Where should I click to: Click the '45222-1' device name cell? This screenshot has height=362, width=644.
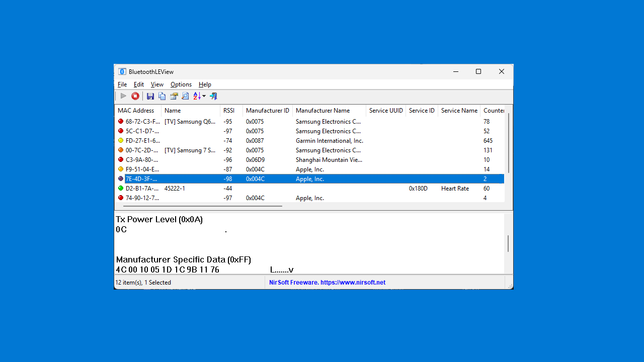click(x=175, y=189)
